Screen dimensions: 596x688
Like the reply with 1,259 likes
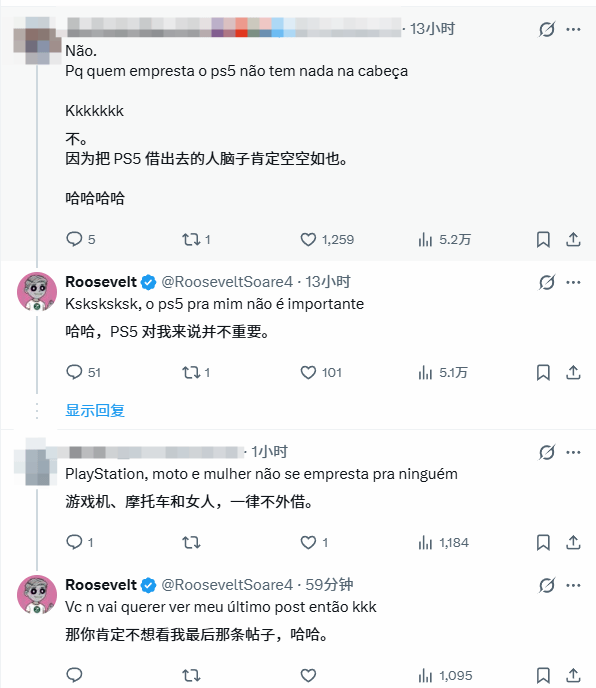point(327,240)
